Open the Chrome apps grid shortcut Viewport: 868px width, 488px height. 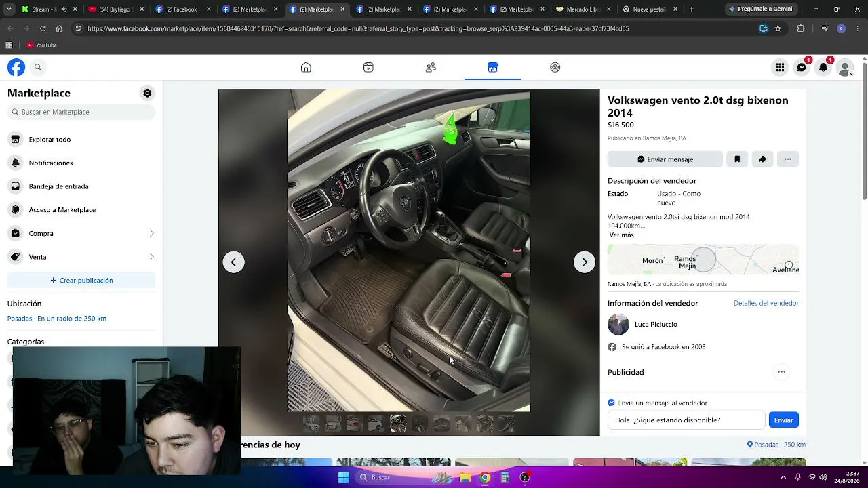tap(9, 45)
